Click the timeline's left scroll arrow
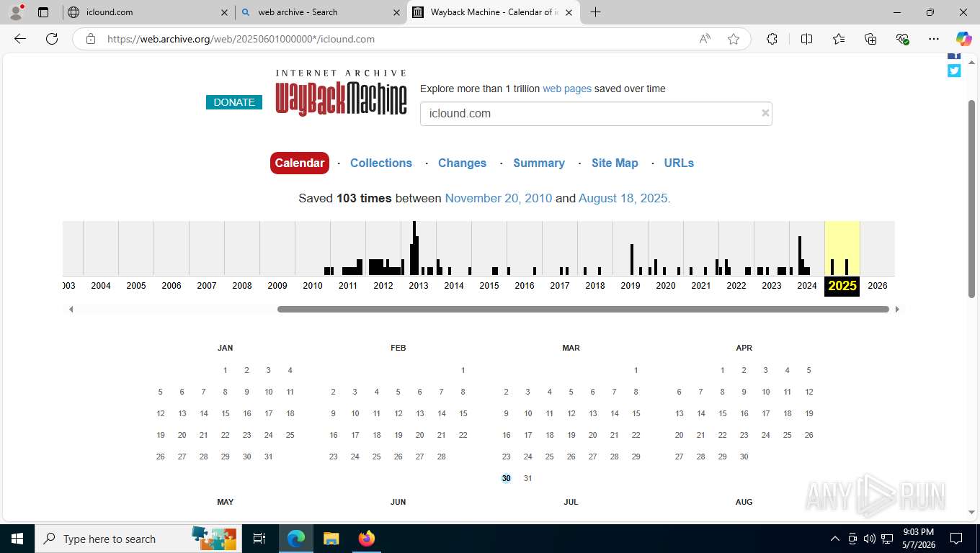This screenshot has height=553, width=980. 71,309
